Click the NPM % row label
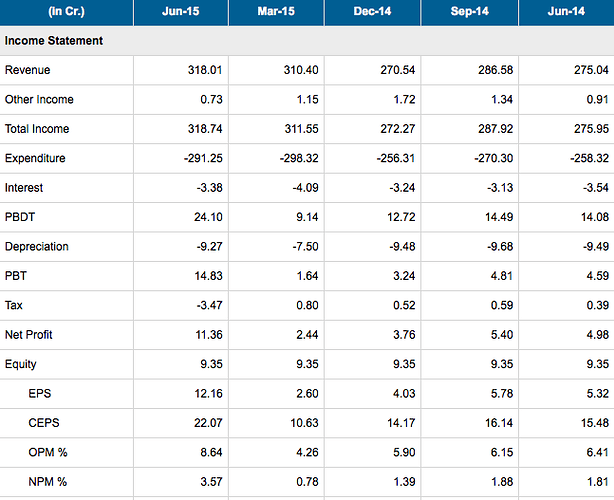This screenshot has height=500, width=614. (x=47, y=482)
